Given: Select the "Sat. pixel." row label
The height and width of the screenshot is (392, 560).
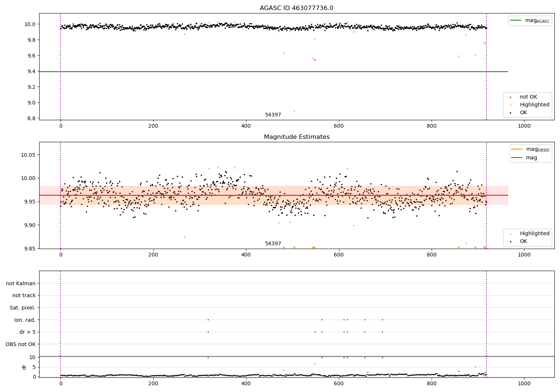Looking at the screenshot, I should click(23, 308).
